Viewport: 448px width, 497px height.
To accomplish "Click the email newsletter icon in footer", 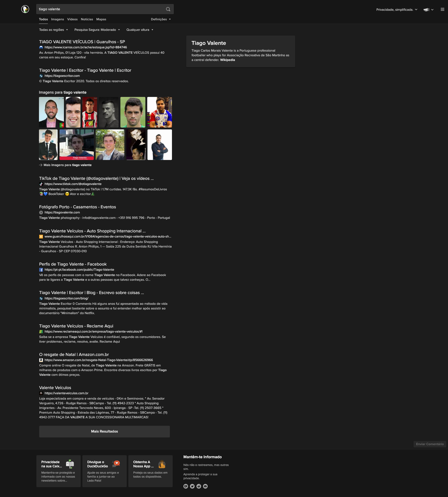I will (x=205, y=486).
